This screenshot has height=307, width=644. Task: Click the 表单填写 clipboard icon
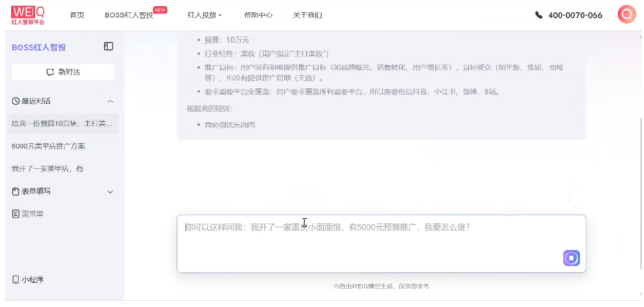point(16,191)
